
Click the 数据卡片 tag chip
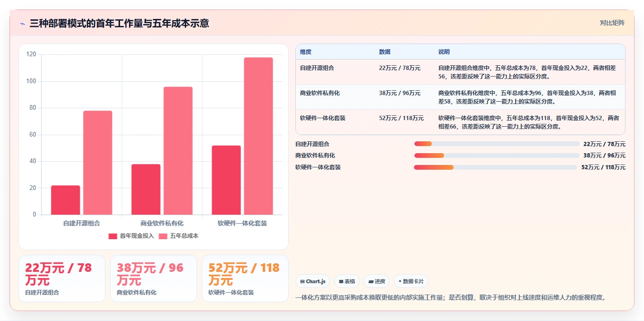[x=411, y=281]
